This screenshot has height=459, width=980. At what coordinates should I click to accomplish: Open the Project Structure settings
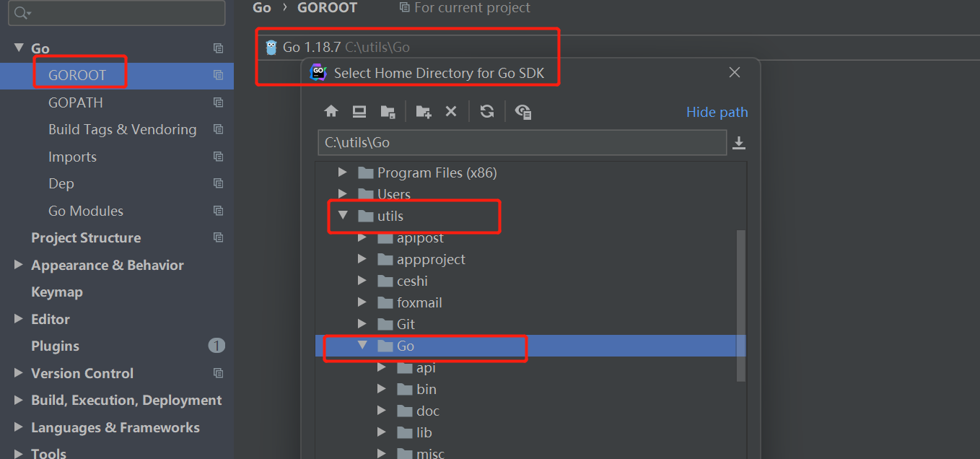pyautogui.click(x=86, y=237)
